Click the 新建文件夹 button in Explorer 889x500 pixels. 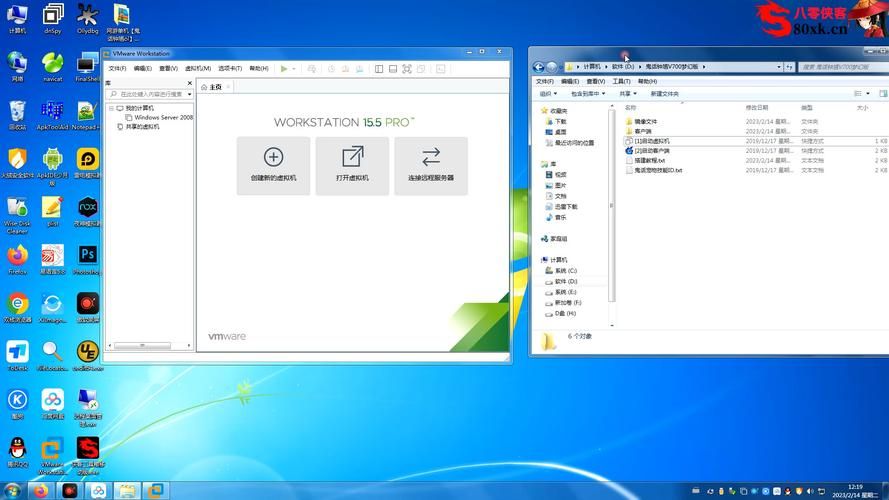coord(664,94)
